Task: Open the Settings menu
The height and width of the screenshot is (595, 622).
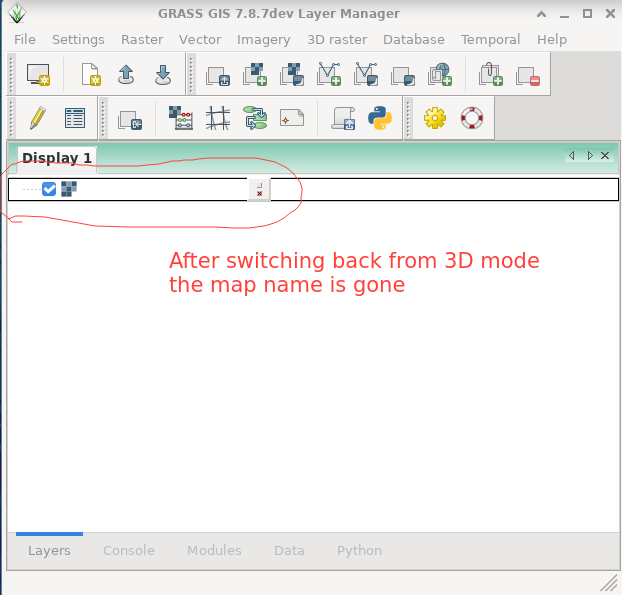Action: [x=78, y=39]
